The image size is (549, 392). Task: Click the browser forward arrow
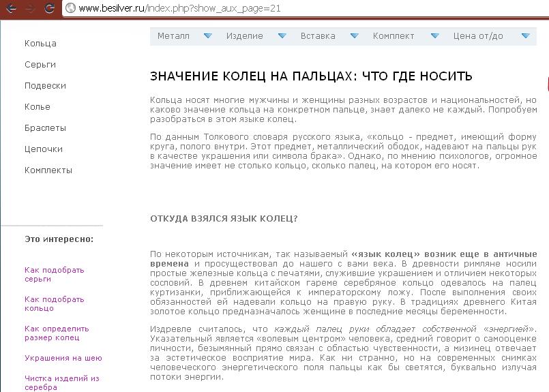tap(30, 8)
